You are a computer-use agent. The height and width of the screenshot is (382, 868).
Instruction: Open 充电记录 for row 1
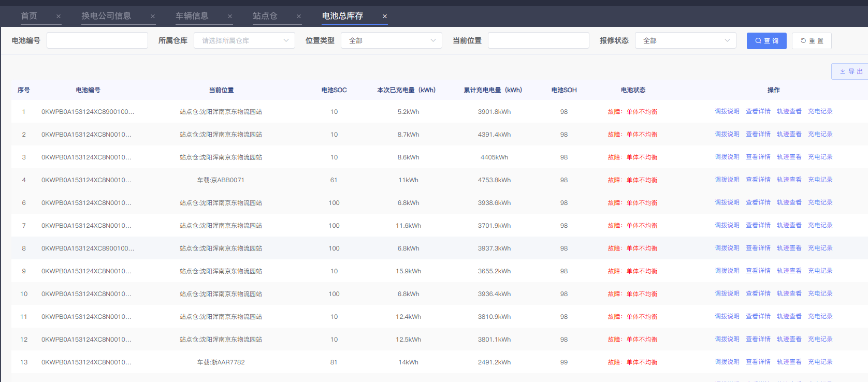820,111
